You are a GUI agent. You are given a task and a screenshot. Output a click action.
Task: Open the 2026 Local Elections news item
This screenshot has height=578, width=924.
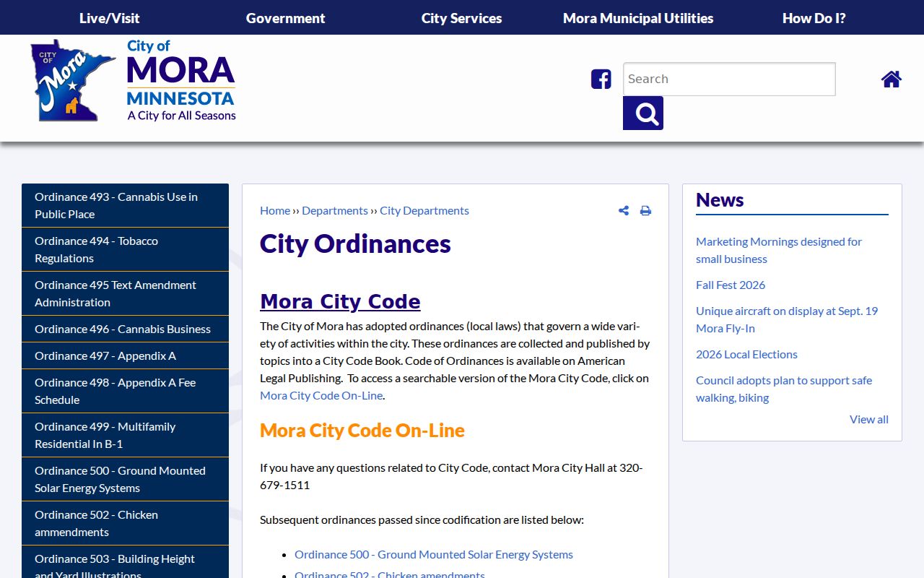746,354
